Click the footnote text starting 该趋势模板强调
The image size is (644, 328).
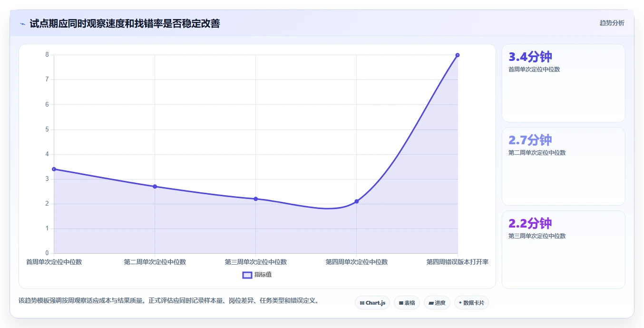pyautogui.click(x=168, y=301)
